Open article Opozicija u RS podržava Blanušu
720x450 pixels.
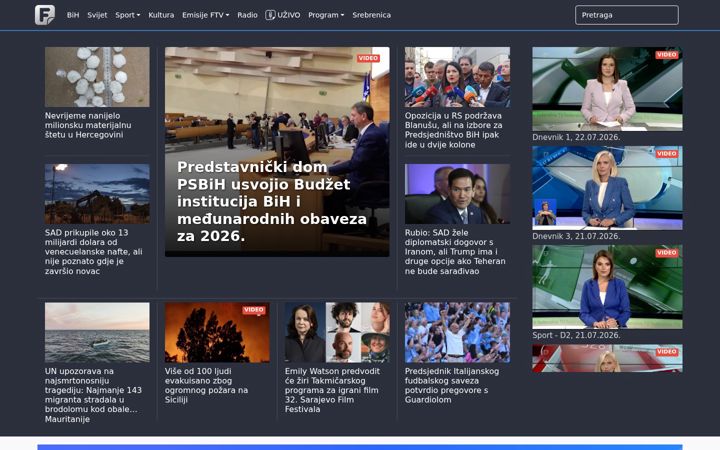click(x=454, y=130)
